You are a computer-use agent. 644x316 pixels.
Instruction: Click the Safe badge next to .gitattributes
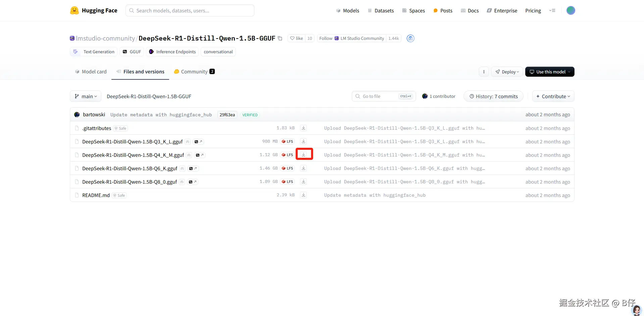(120, 128)
